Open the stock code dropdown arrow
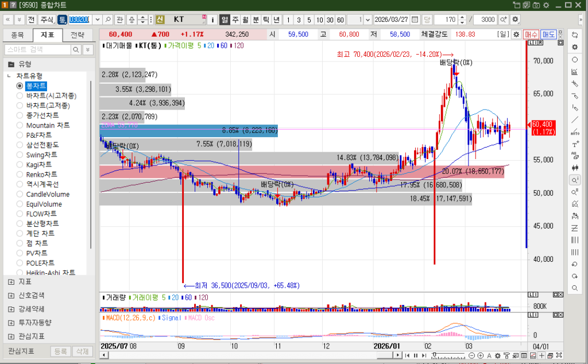This screenshot has height=364, width=588. [96, 20]
